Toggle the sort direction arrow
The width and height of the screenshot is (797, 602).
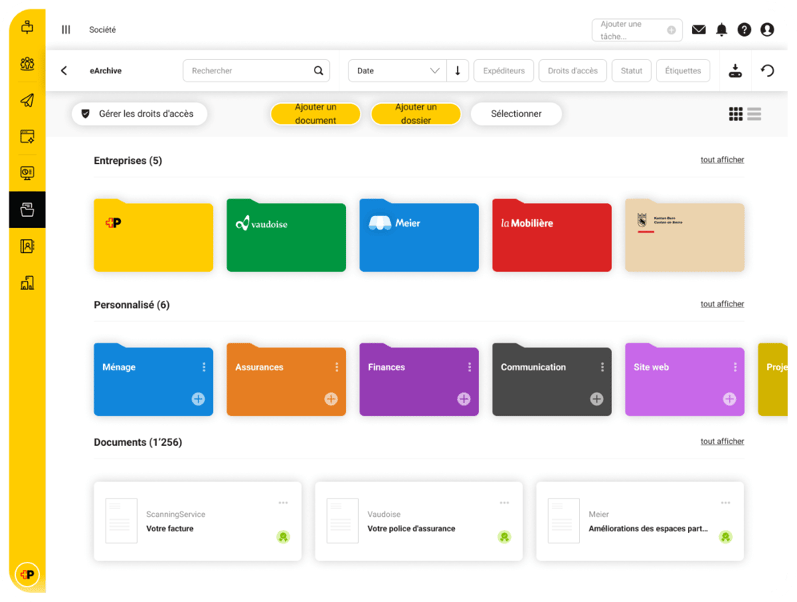coord(458,71)
